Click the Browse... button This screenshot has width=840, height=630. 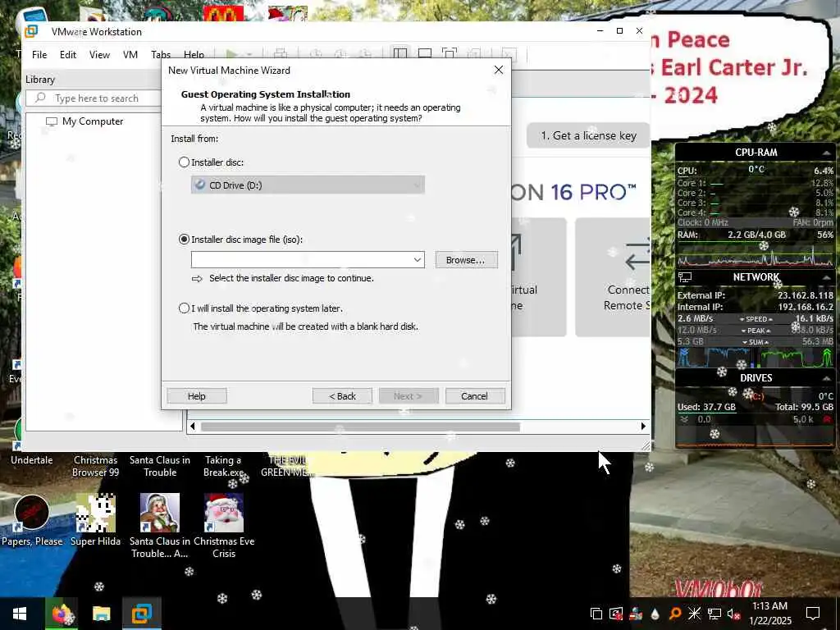point(466,260)
